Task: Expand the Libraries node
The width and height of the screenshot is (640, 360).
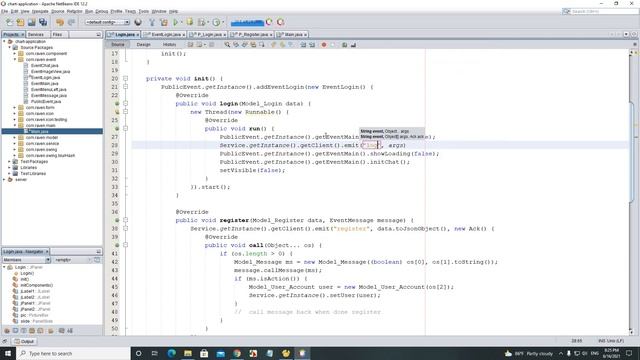Action: [x=10, y=167]
